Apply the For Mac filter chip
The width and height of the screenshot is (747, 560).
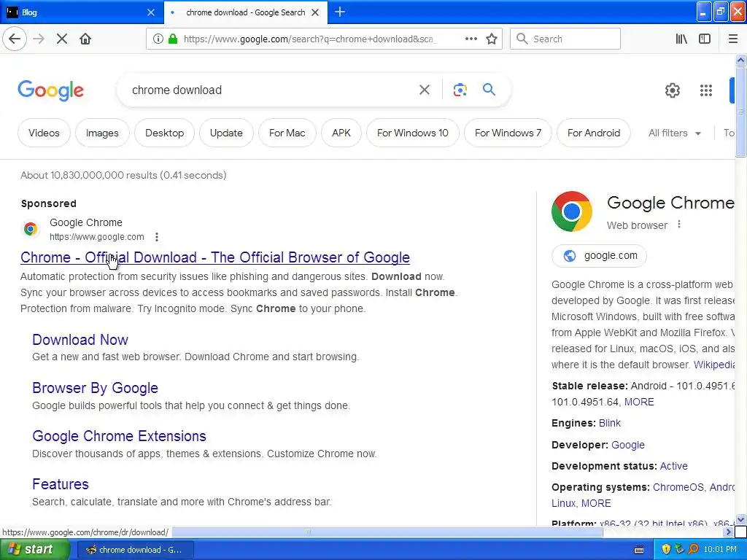[287, 133]
